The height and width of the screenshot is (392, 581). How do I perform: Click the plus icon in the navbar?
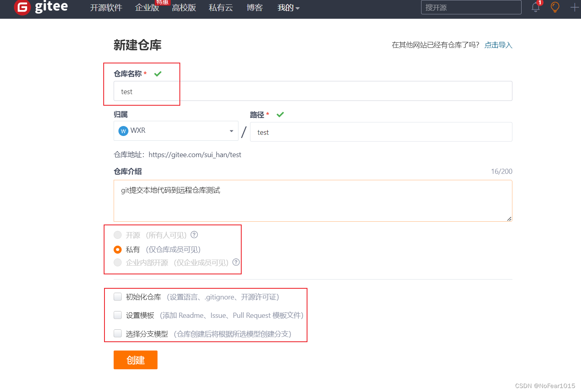pyautogui.click(x=575, y=7)
